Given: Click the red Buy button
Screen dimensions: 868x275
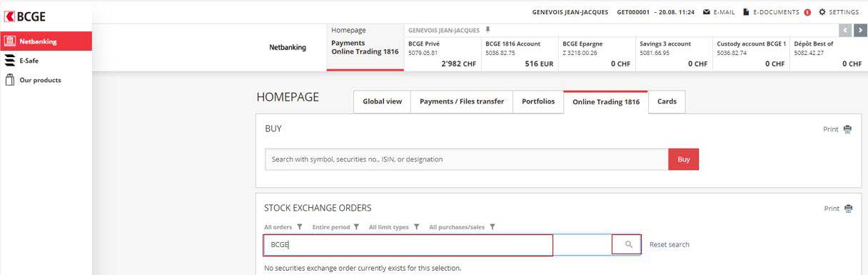Looking at the screenshot, I should (x=684, y=159).
